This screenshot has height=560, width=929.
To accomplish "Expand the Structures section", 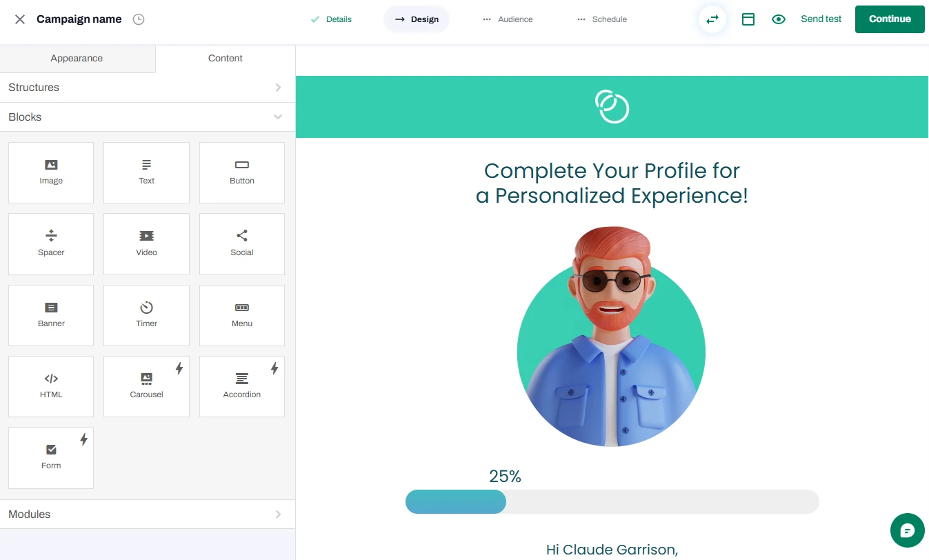I will [148, 88].
